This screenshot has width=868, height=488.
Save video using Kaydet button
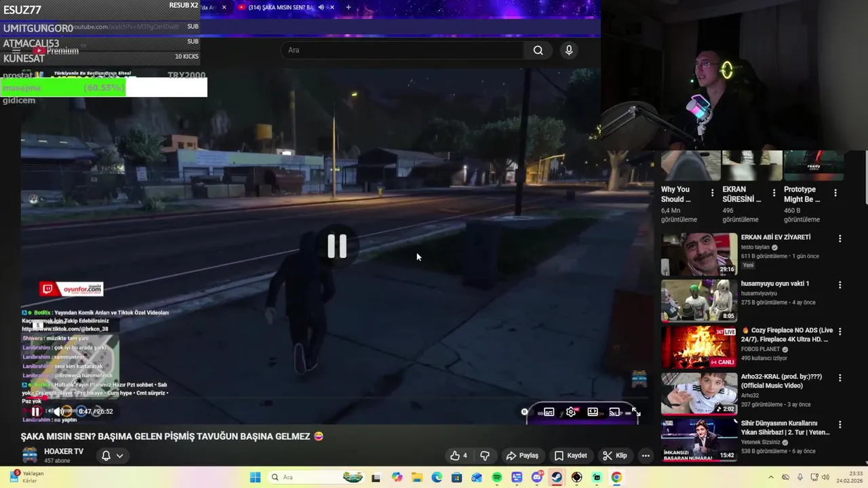click(571, 455)
